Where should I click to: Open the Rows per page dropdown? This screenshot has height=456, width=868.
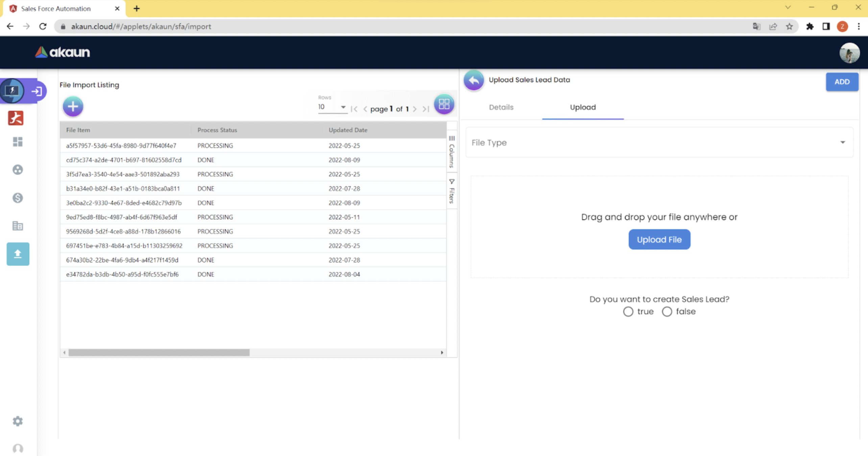pos(332,107)
